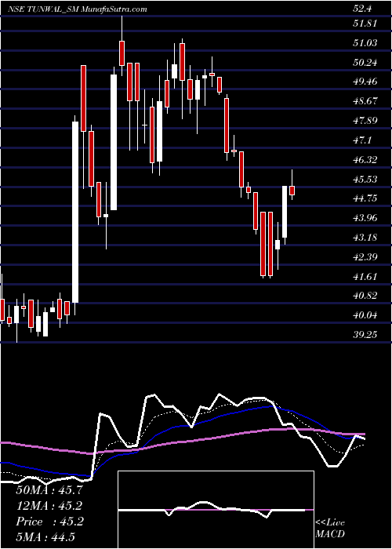Click the 48.67 price axis label
Image resolution: width=392 pixels, height=549 pixels.
366,101
